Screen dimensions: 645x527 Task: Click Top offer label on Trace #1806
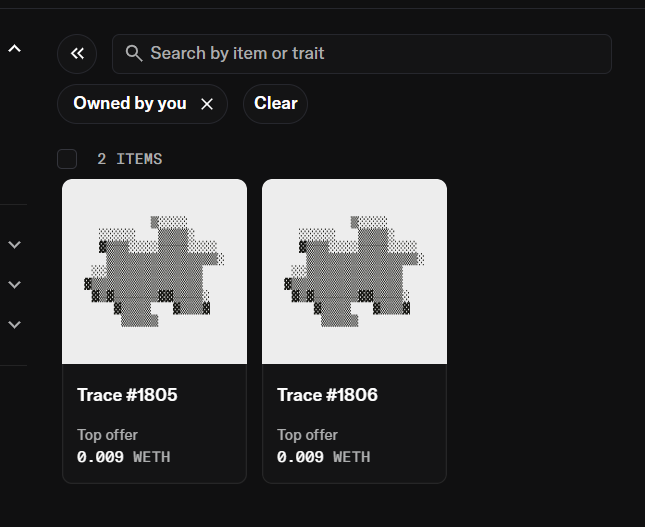pos(307,435)
